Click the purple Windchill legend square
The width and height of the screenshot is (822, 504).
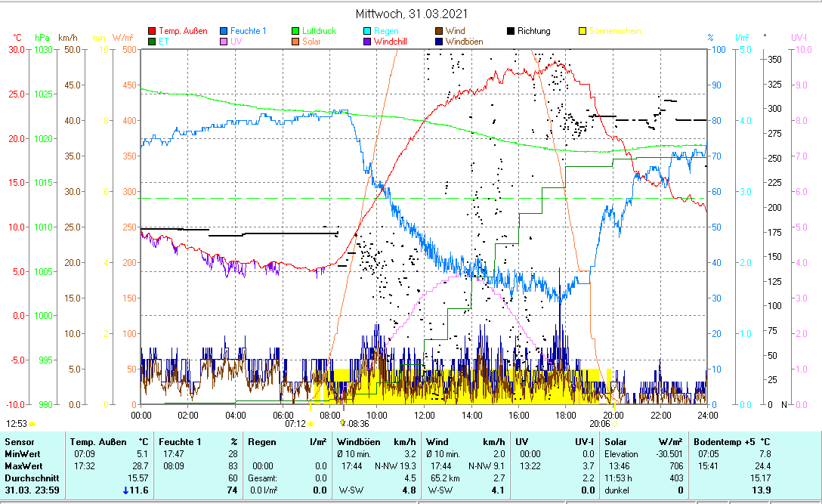click(367, 42)
